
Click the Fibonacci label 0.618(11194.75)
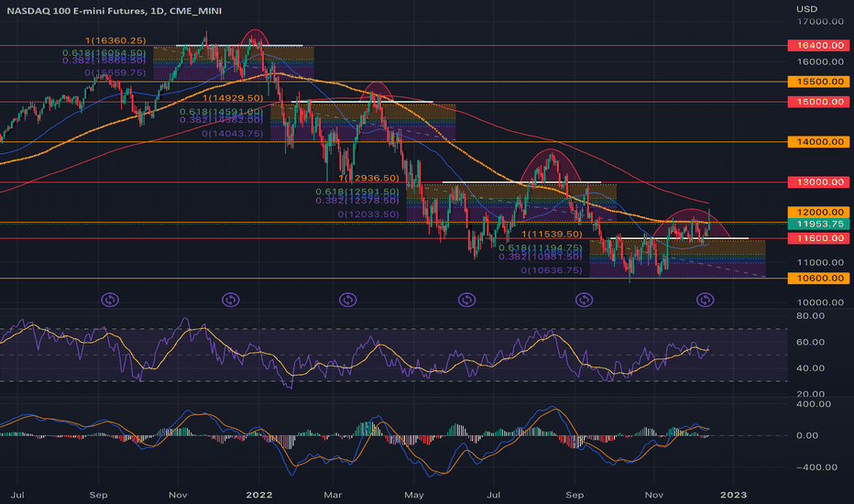tap(541, 248)
